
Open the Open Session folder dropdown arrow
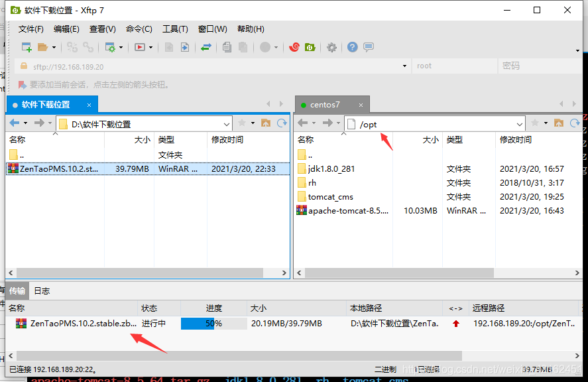(54, 47)
